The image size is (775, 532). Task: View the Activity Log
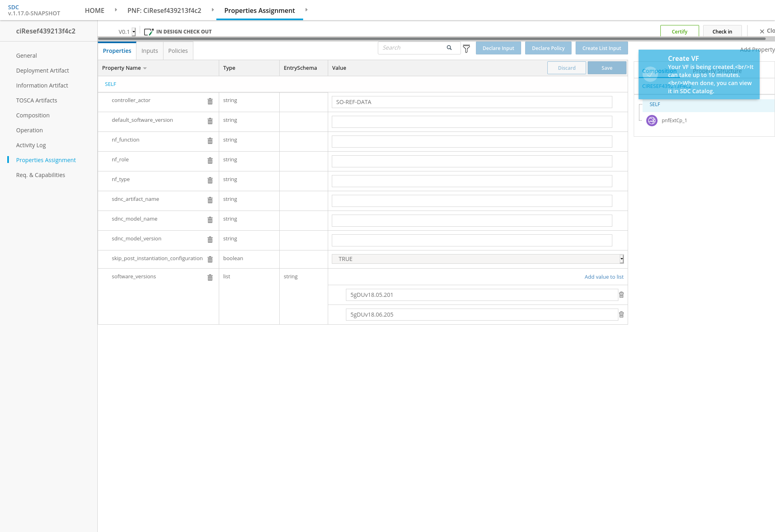tap(31, 145)
